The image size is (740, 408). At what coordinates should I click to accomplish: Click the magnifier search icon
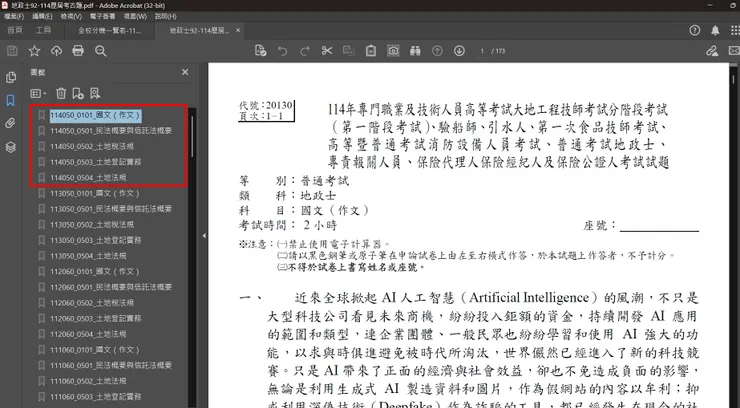pyautogui.click(x=100, y=51)
